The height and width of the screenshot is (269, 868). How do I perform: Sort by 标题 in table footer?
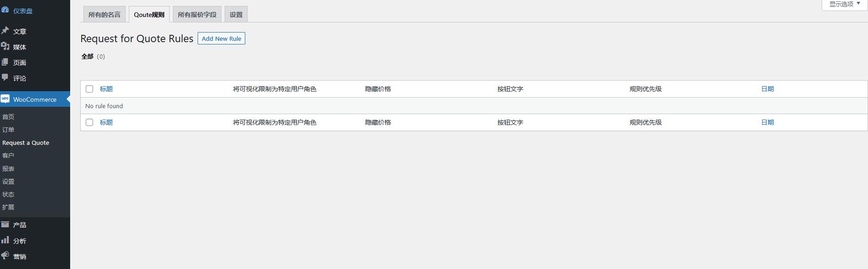click(x=106, y=122)
